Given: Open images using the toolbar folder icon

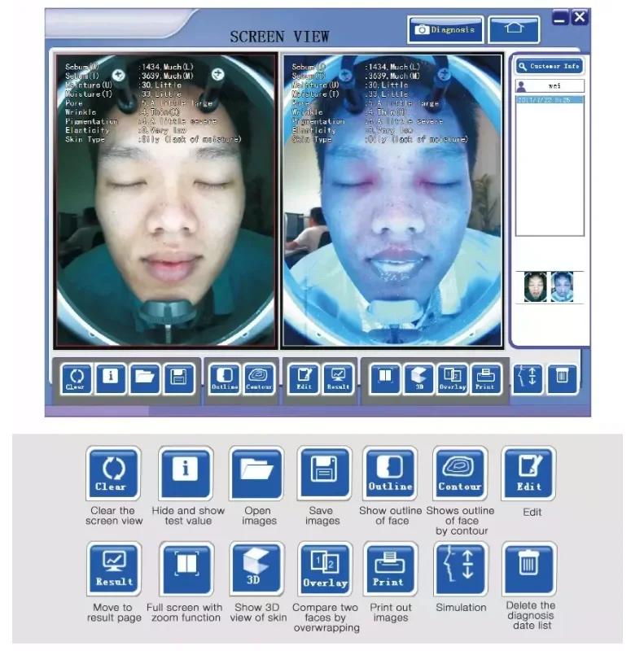Looking at the screenshot, I should coord(145,379).
